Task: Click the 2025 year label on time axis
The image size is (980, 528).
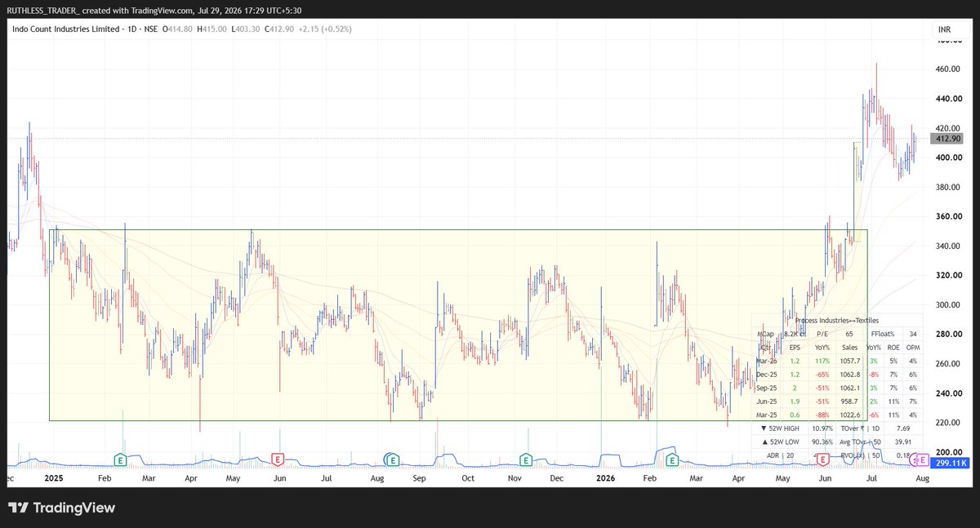Action: pos(54,479)
